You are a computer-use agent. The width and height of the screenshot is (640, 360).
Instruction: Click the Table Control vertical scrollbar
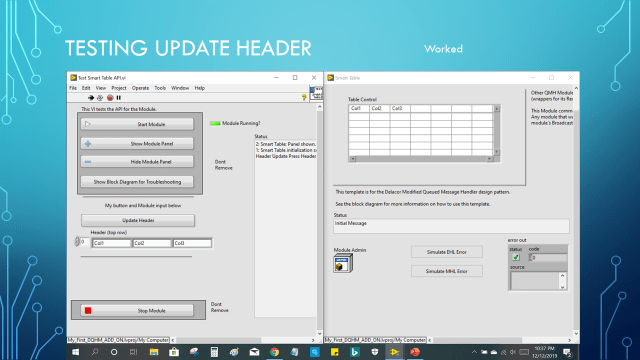[496, 130]
